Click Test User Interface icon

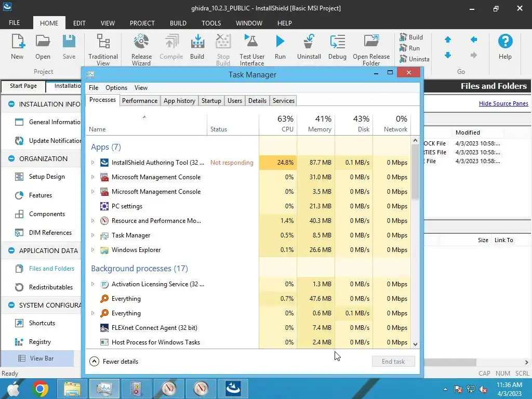pyautogui.click(x=252, y=50)
